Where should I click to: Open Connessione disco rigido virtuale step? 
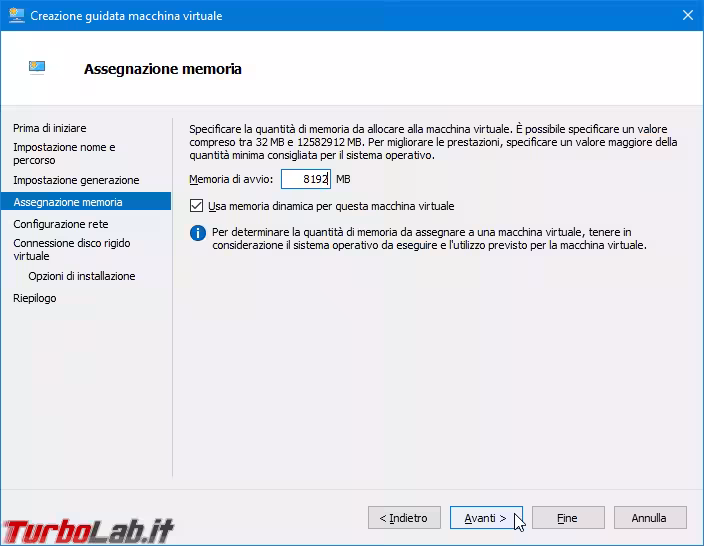(71, 249)
